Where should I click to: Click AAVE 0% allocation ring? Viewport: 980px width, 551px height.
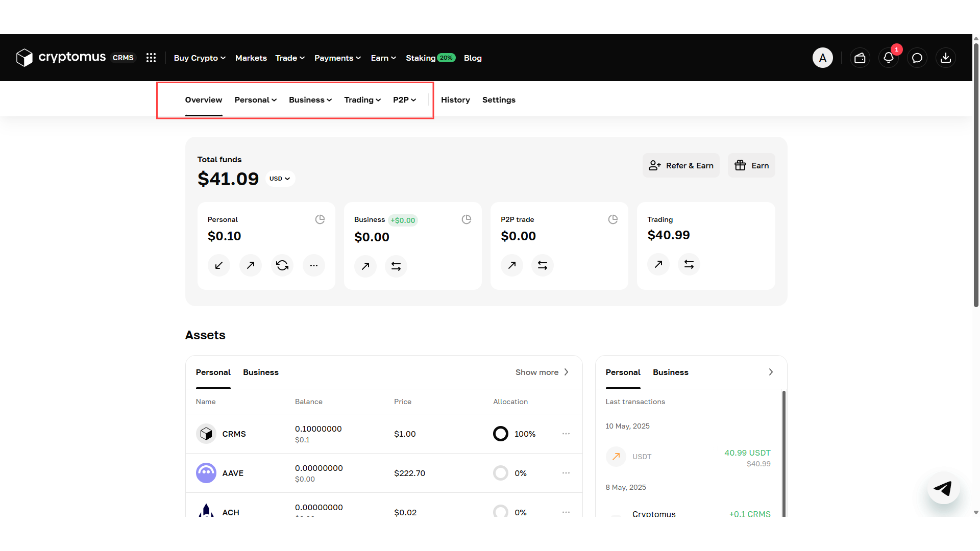[501, 473]
